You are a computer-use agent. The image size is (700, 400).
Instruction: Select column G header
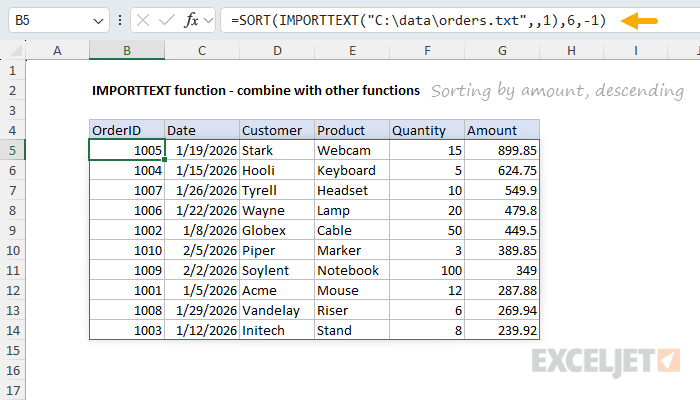[502, 50]
